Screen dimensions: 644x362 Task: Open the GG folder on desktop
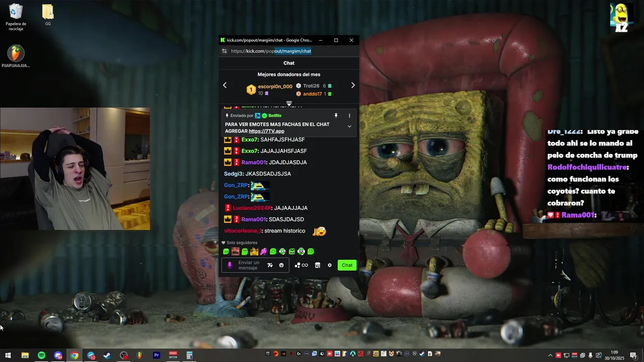[48, 15]
